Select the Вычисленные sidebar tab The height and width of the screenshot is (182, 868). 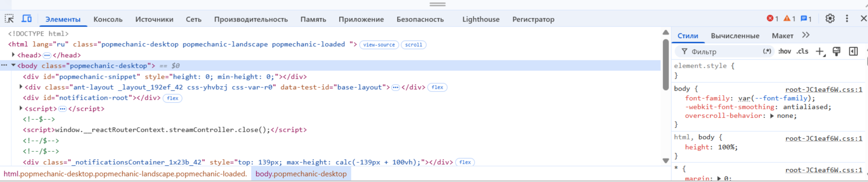[x=735, y=36]
